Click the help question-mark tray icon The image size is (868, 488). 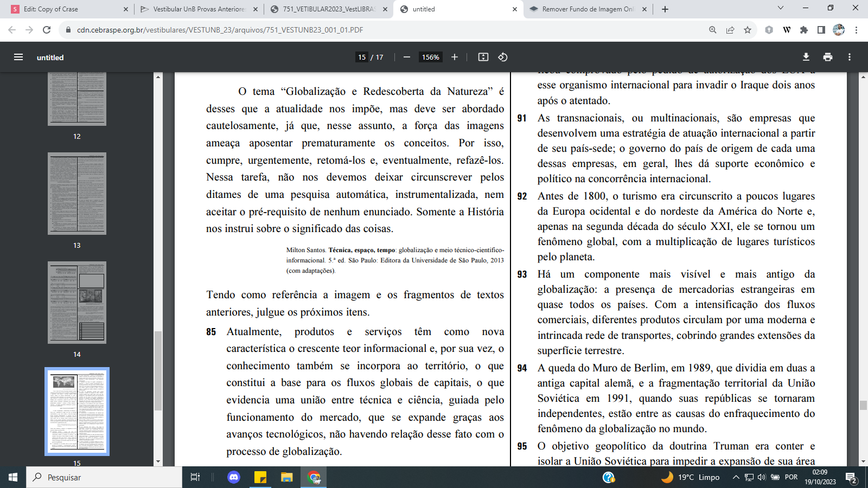[609, 477]
